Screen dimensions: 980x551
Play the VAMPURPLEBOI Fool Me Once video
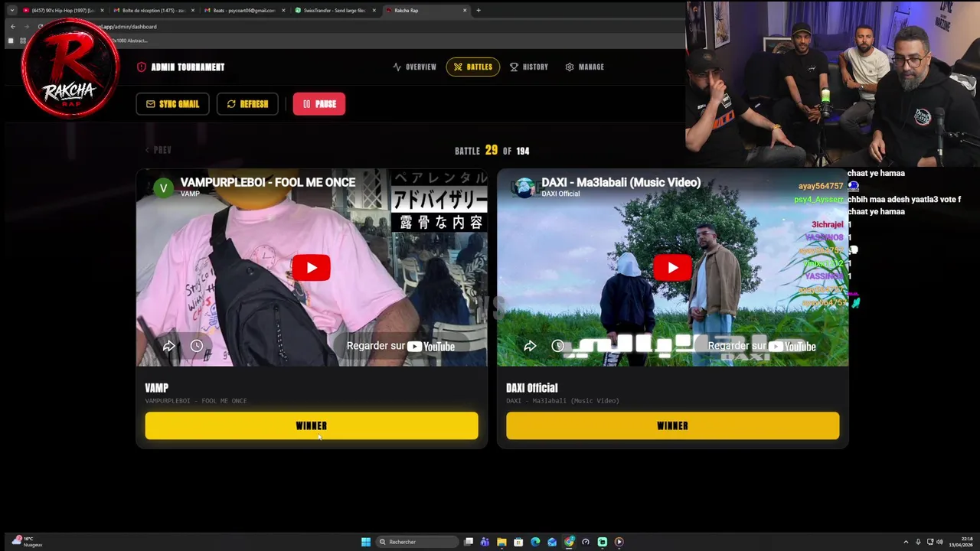point(311,268)
